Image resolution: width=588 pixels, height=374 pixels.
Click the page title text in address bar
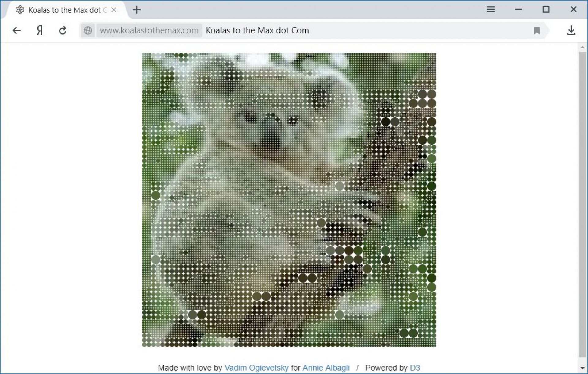(257, 30)
